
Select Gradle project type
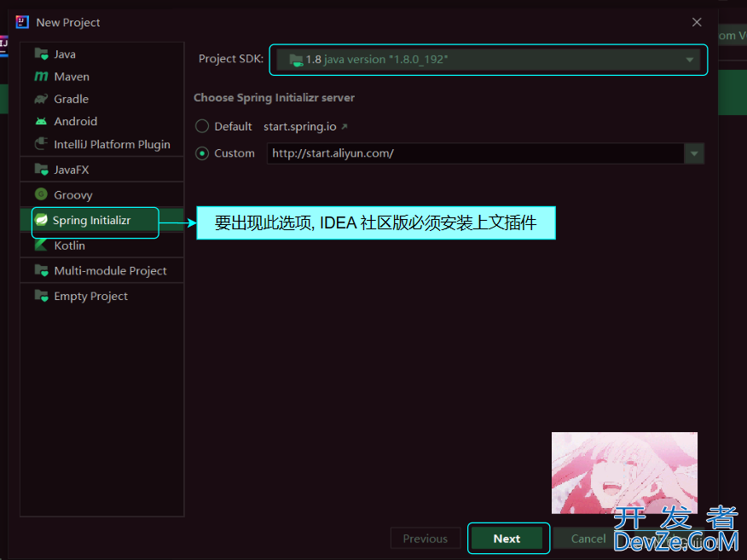(102, 99)
